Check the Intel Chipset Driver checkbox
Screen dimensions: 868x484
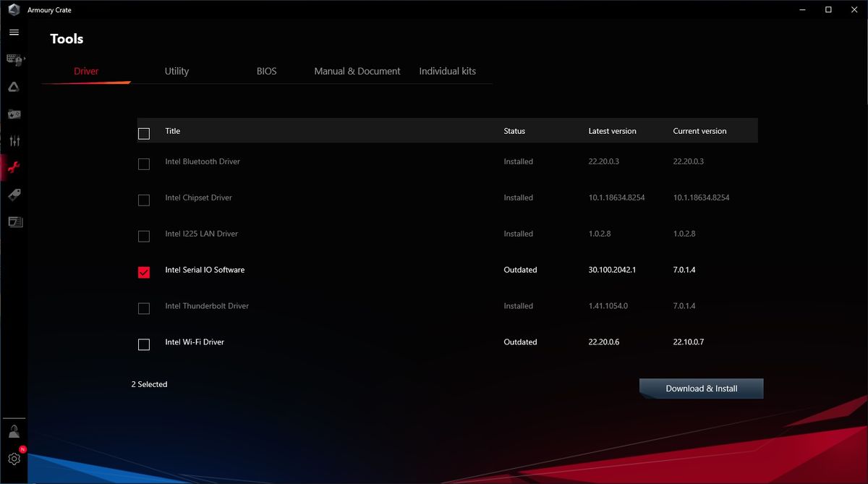(x=144, y=200)
